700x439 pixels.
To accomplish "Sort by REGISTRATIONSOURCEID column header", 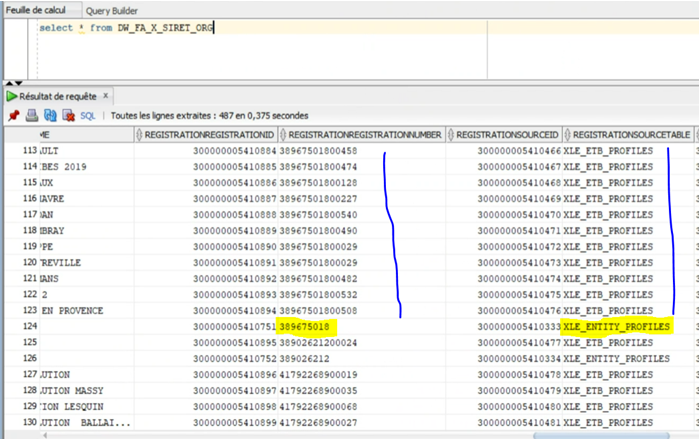I will coord(504,135).
